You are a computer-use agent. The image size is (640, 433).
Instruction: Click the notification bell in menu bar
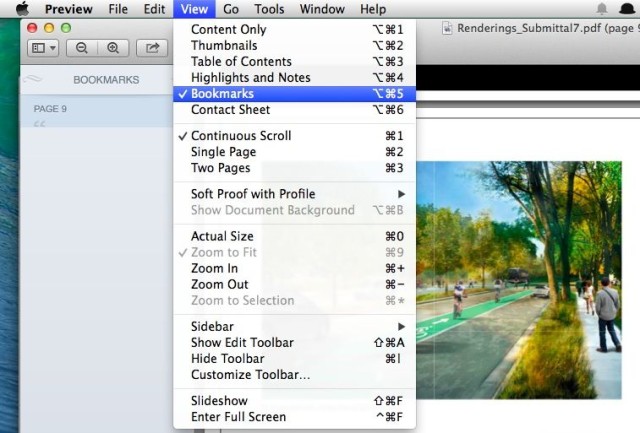point(601,9)
